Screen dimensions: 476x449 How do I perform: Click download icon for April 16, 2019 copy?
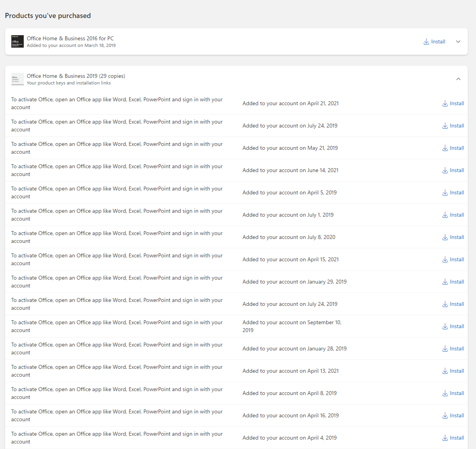point(445,415)
